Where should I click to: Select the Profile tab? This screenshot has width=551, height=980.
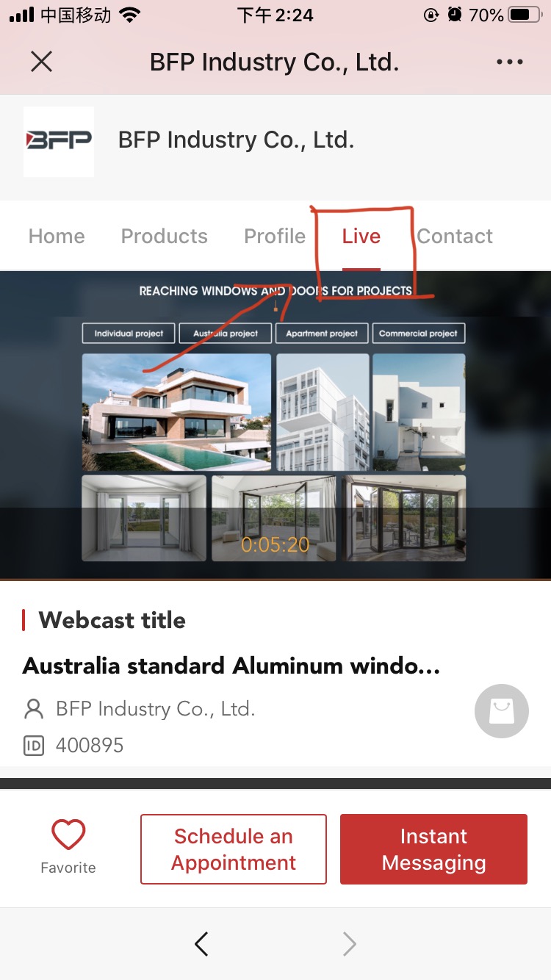pyautogui.click(x=275, y=237)
